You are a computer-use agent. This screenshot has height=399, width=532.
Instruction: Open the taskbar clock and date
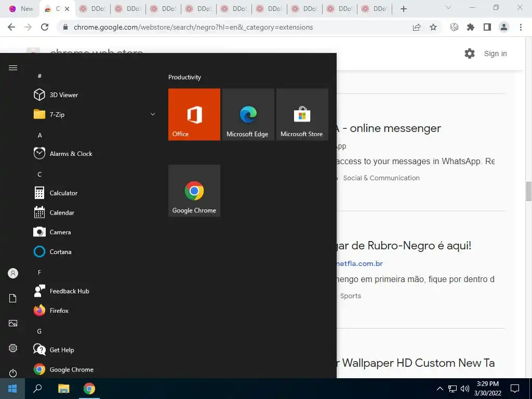[487, 389]
